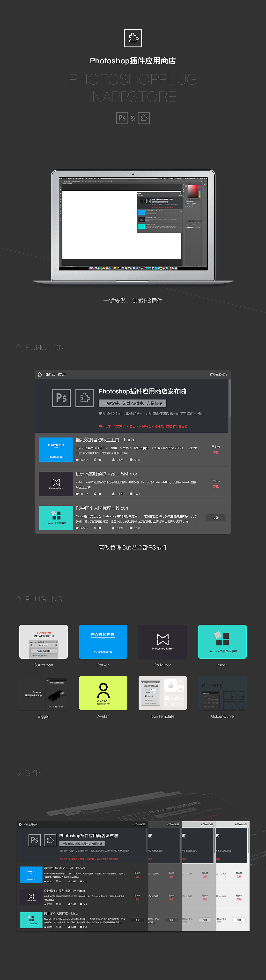Uninstall PsMirror via 卸载 in FUNCTION panel

(x=215, y=487)
